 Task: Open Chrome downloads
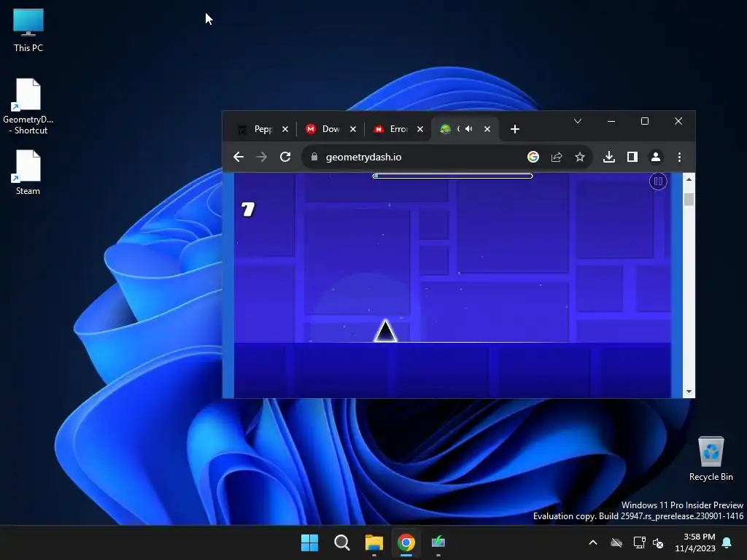coord(609,157)
